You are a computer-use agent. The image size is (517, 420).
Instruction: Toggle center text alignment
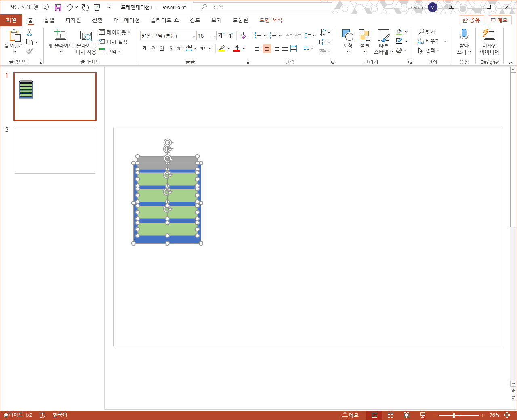(x=267, y=48)
